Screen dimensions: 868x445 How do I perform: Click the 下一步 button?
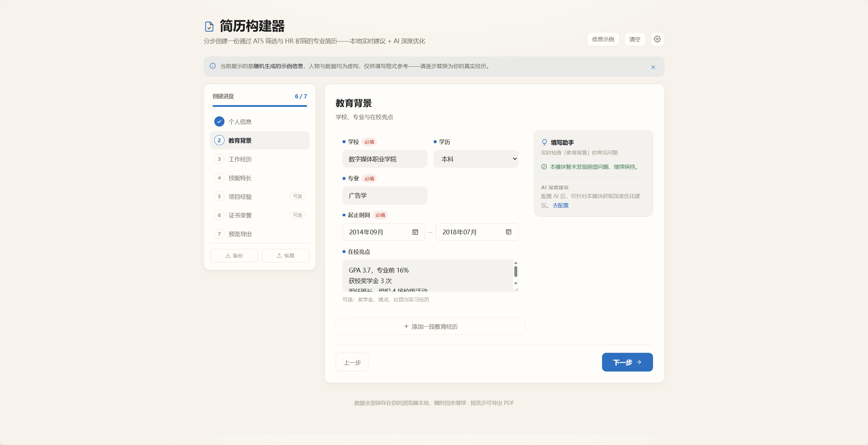click(x=627, y=362)
